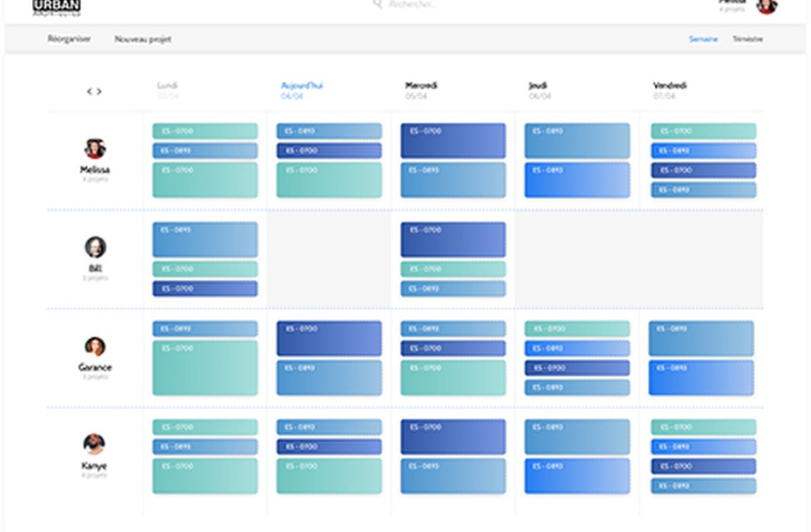This screenshot has width=811, height=532.
Task: Click the URBAN logo
Action: pyautogui.click(x=57, y=7)
